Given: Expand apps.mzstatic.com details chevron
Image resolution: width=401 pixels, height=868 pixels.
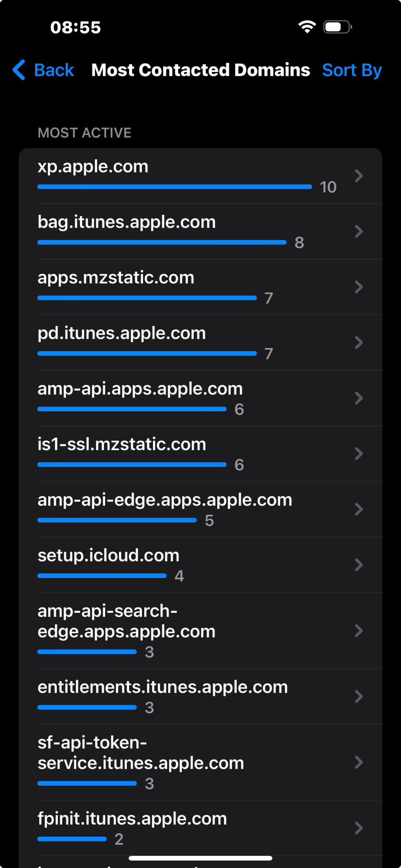Looking at the screenshot, I should [359, 287].
